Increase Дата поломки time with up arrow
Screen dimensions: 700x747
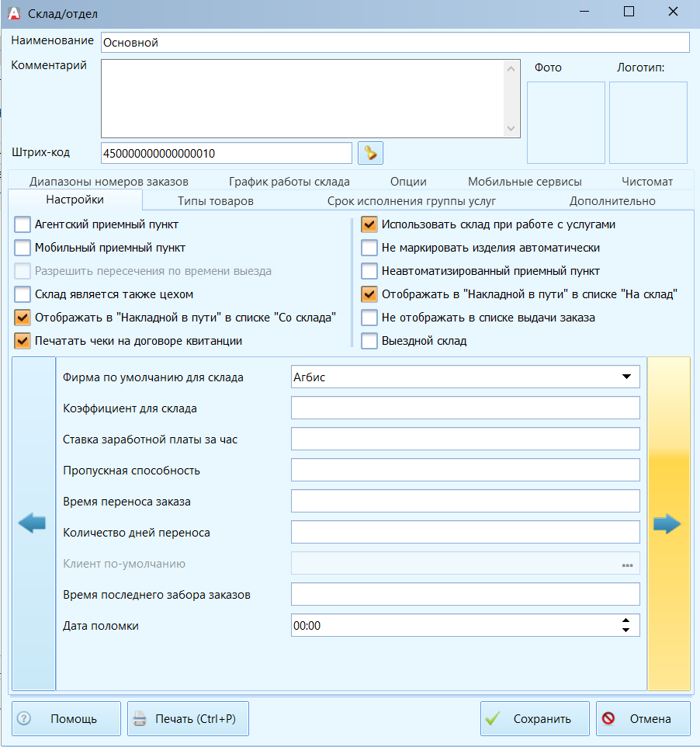tap(625, 620)
